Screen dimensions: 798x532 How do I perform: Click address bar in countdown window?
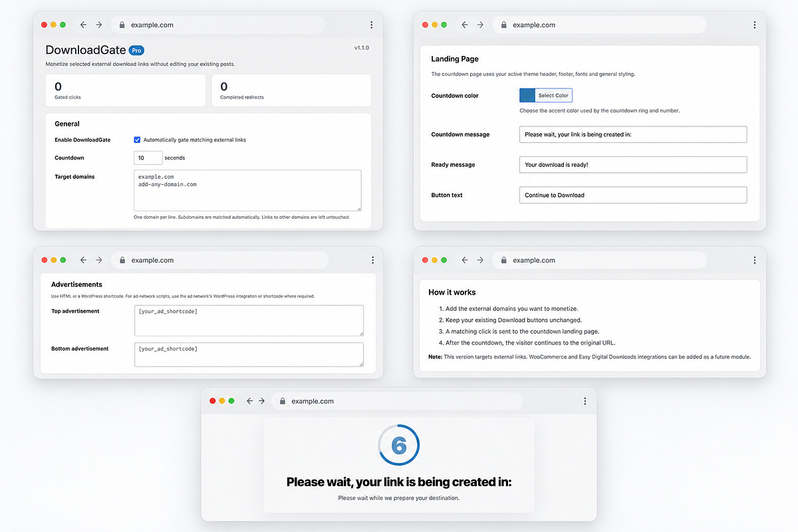398,401
